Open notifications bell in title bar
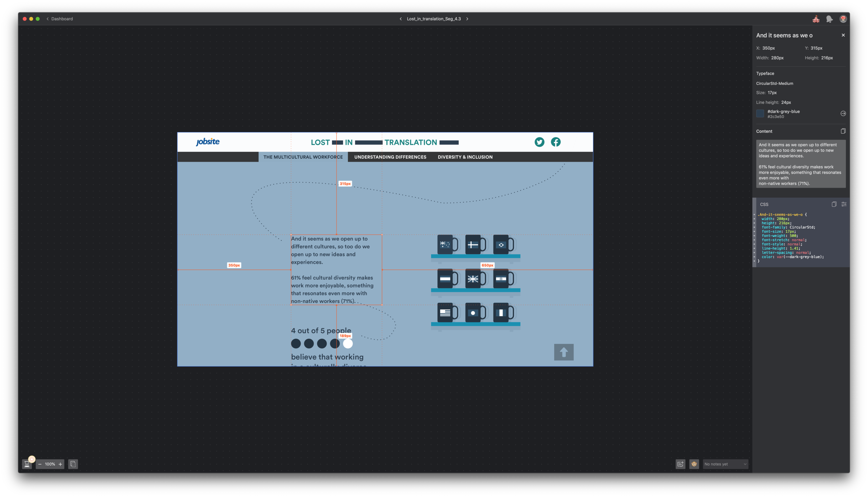Image resolution: width=868 pixels, height=497 pixels. (829, 19)
